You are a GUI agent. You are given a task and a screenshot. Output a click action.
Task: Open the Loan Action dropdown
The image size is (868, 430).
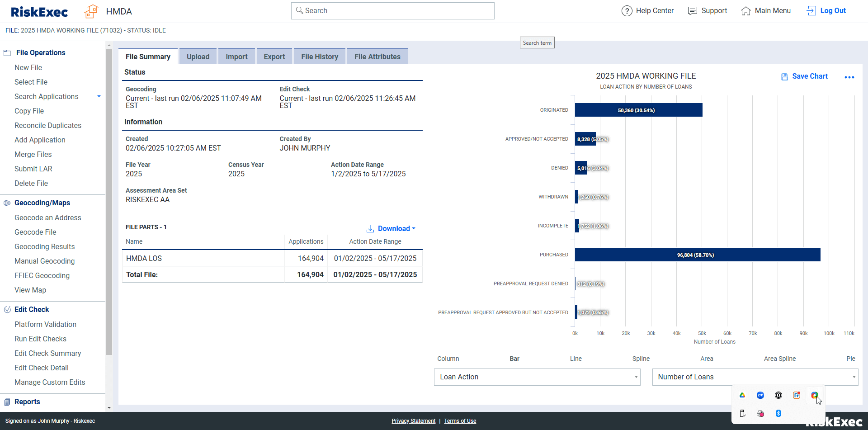[x=537, y=377]
